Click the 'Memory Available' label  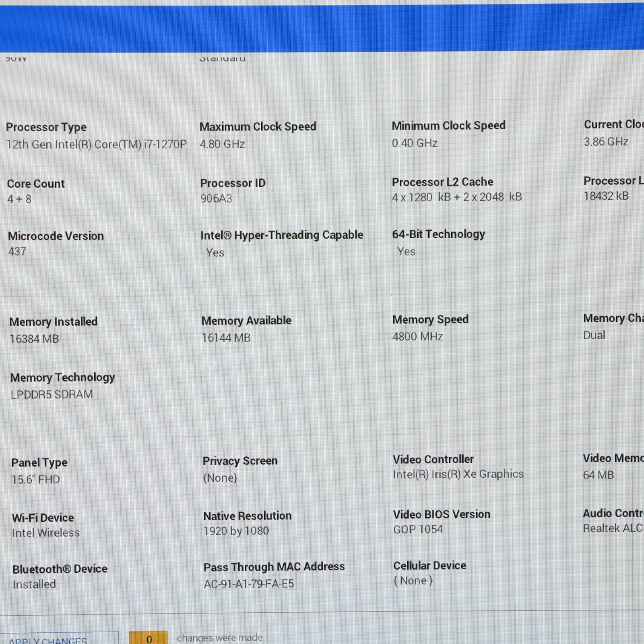tap(246, 321)
